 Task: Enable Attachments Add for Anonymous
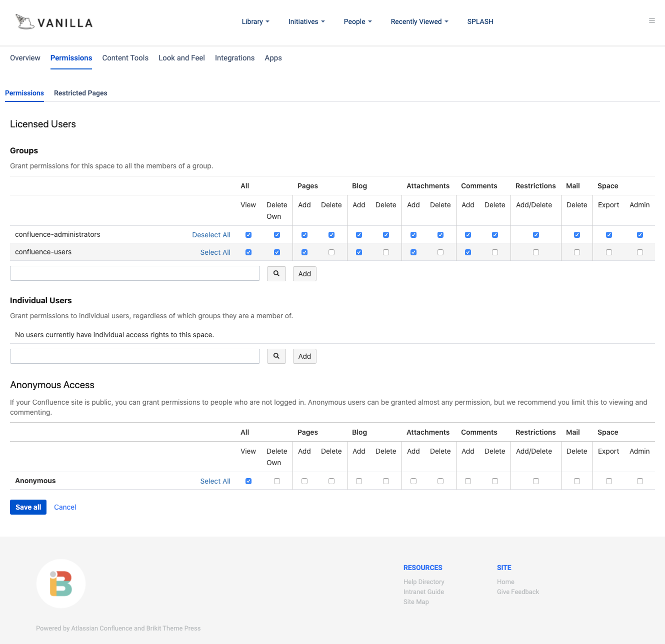click(x=413, y=481)
